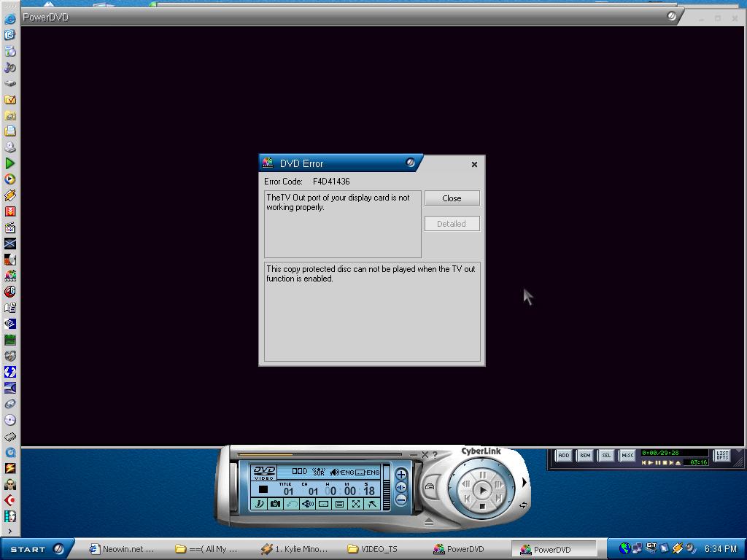
Task: Click the ADD button in playlist window
Action: tap(563, 456)
